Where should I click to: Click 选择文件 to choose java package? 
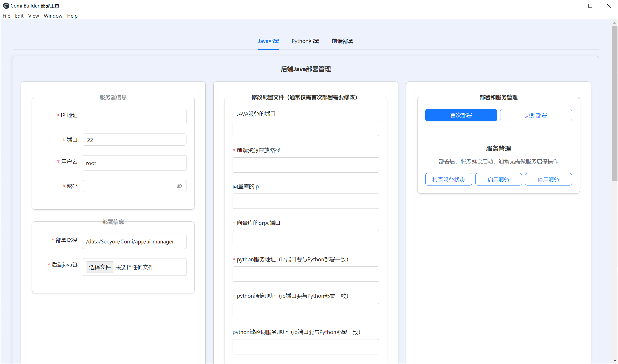pyautogui.click(x=100, y=267)
